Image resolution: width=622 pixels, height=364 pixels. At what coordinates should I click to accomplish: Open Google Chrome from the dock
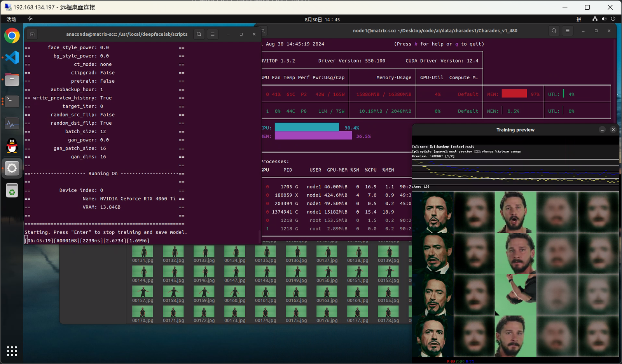click(x=12, y=36)
